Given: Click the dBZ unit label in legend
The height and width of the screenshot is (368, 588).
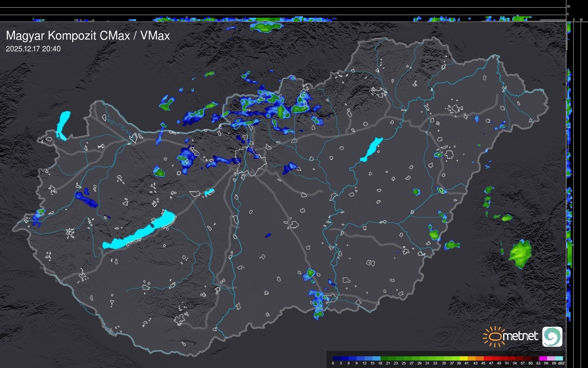Looking at the screenshot, I should (x=561, y=363).
